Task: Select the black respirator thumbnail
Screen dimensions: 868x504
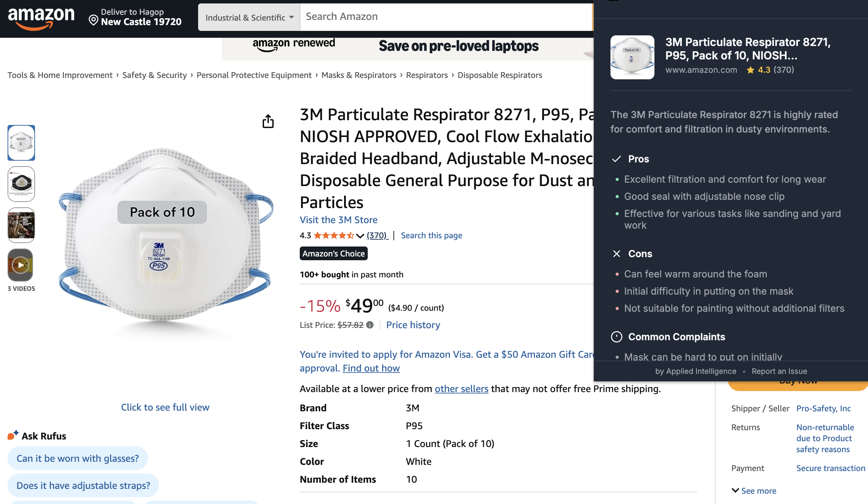Action: click(x=21, y=184)
